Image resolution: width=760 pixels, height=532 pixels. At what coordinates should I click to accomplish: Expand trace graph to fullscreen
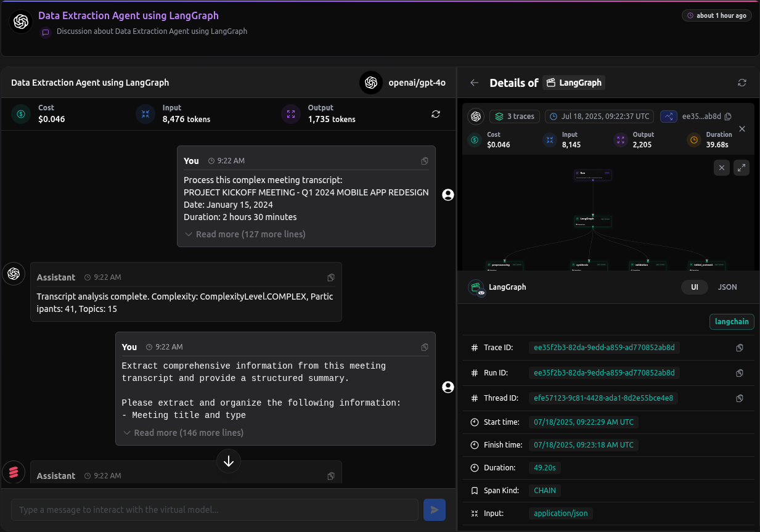[x=742, y=168]
